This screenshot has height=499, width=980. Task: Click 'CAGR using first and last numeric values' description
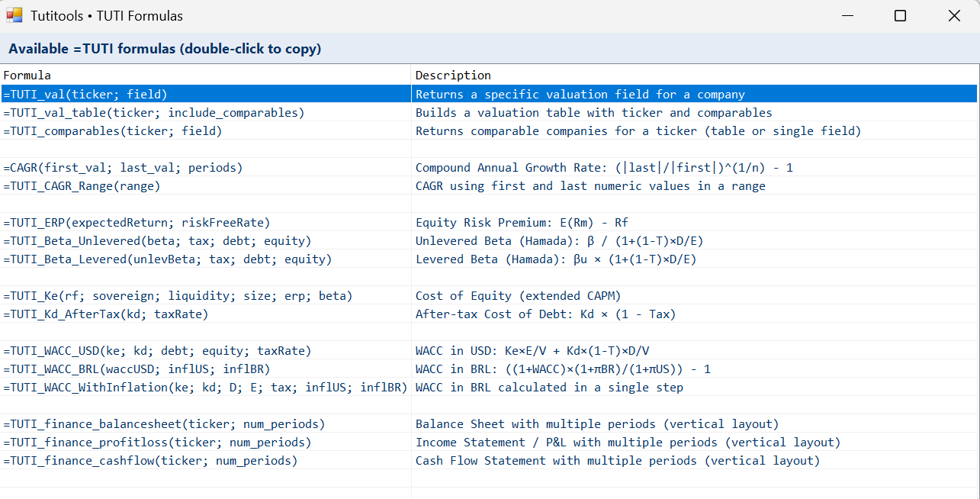click(590, 186)
